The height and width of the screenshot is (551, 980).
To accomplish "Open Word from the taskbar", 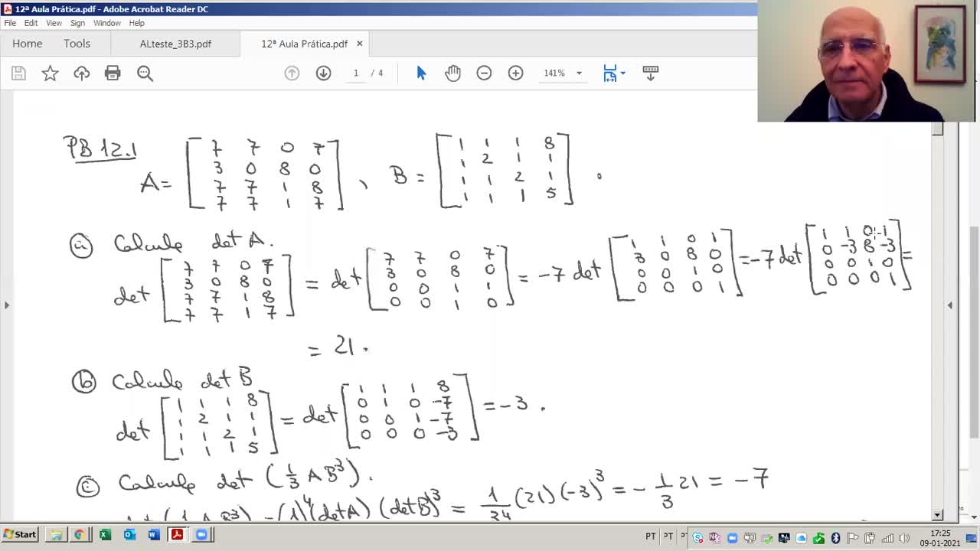I will click(x=154, y=535).
